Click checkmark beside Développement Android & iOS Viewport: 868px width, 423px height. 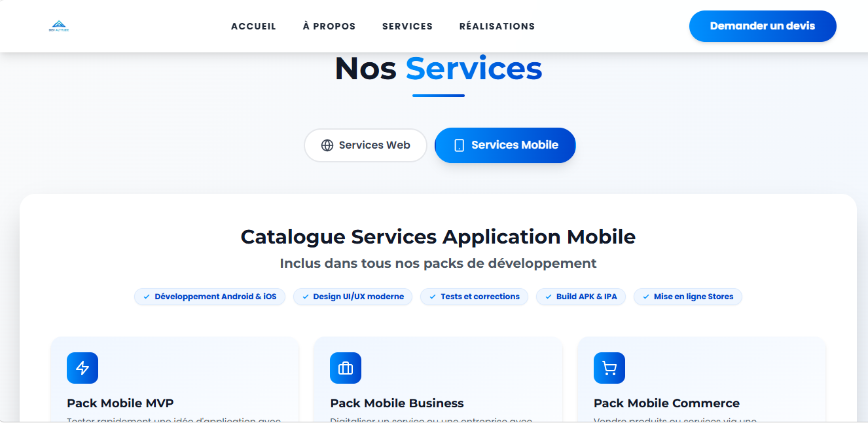tap(147, 297)
